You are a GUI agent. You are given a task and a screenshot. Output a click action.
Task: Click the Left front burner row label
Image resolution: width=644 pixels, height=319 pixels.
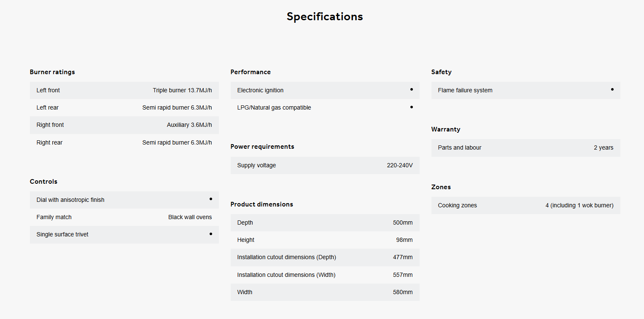pos(48,90)
